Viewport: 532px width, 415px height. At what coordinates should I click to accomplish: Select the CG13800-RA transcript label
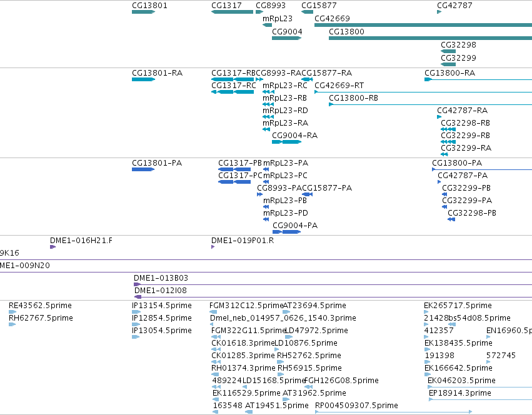tap(449, 73)
